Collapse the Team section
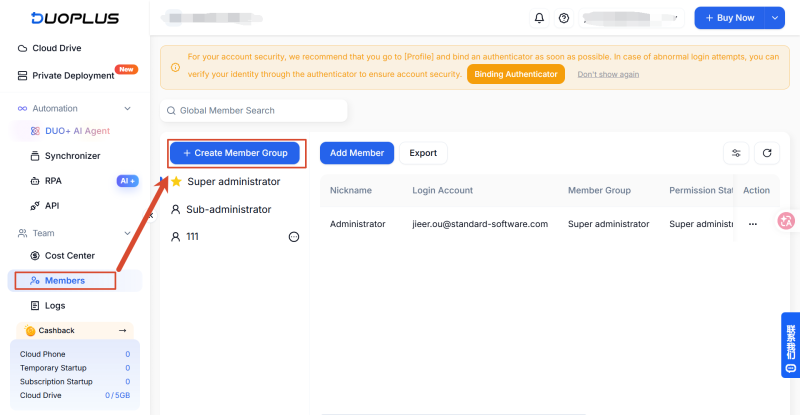 click(128, 233)
